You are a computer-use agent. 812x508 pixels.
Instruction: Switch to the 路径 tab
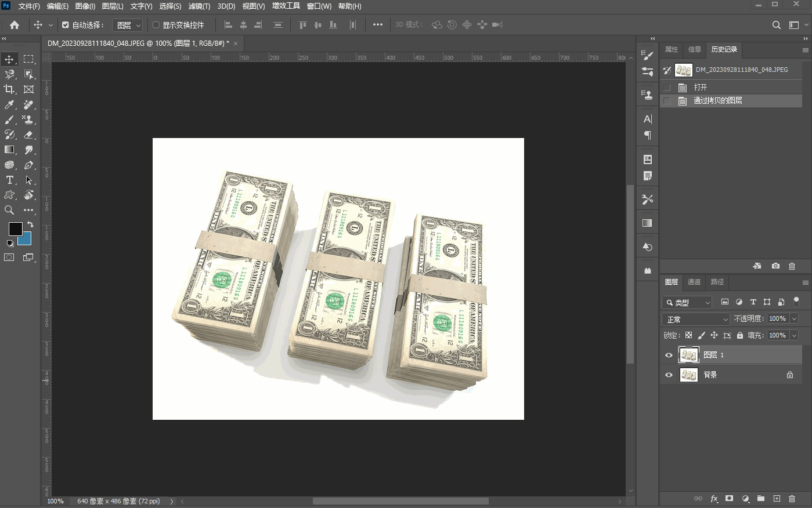(x=717, y=282)
